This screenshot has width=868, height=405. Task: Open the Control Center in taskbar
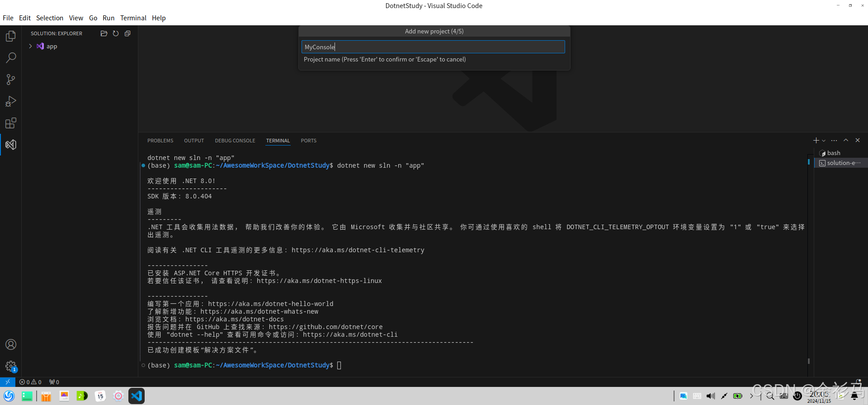(118, 396)
